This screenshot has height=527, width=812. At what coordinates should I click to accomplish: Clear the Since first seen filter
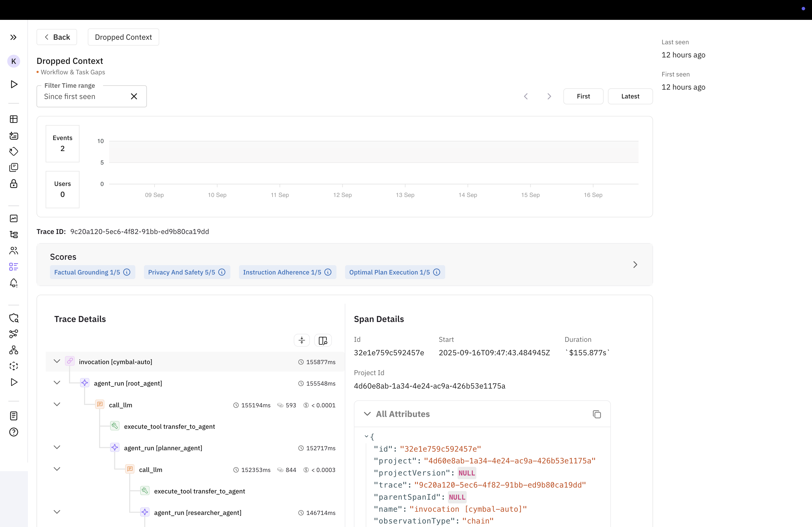click(134, 97)
